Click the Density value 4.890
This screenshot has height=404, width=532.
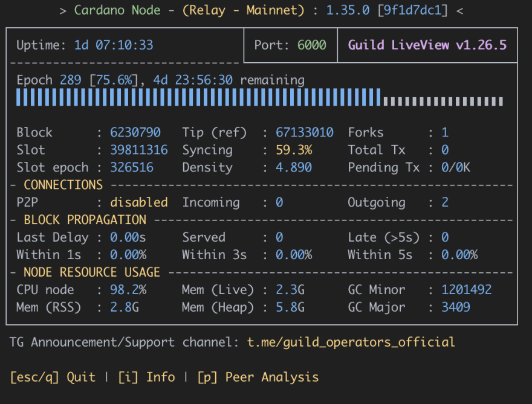click(x=294, y=167)
